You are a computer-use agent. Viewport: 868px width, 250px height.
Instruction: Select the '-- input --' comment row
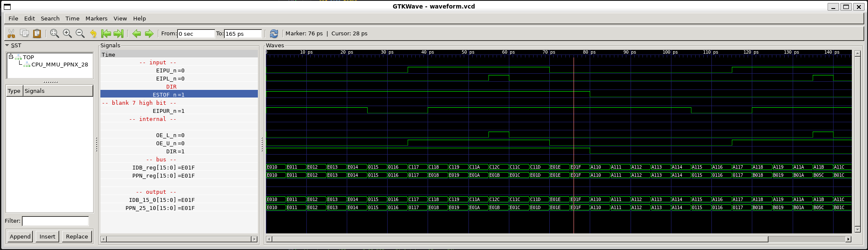179,63
